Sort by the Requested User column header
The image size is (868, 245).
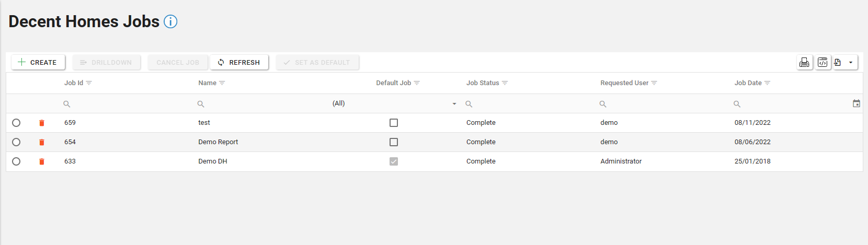pos(624,83)
